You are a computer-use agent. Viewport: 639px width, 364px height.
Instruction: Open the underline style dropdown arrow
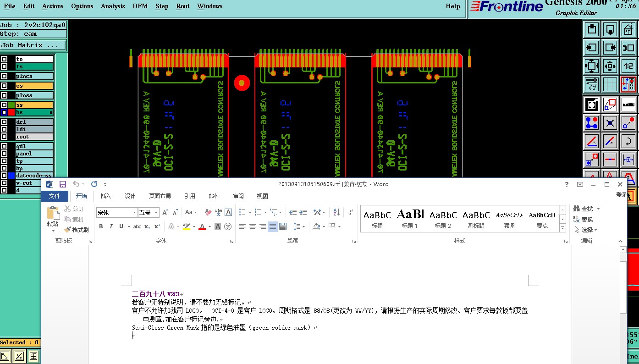129,226
